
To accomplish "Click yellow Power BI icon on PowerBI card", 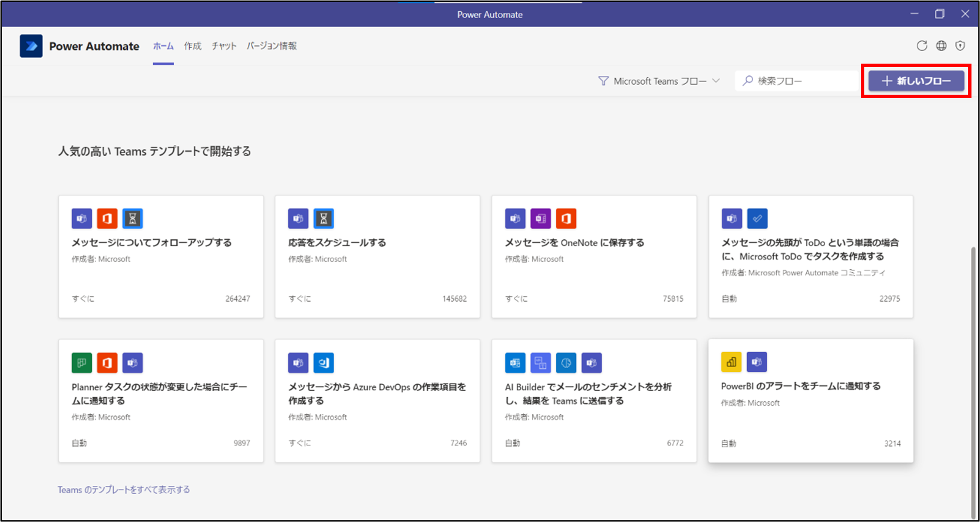I will 731,362.
